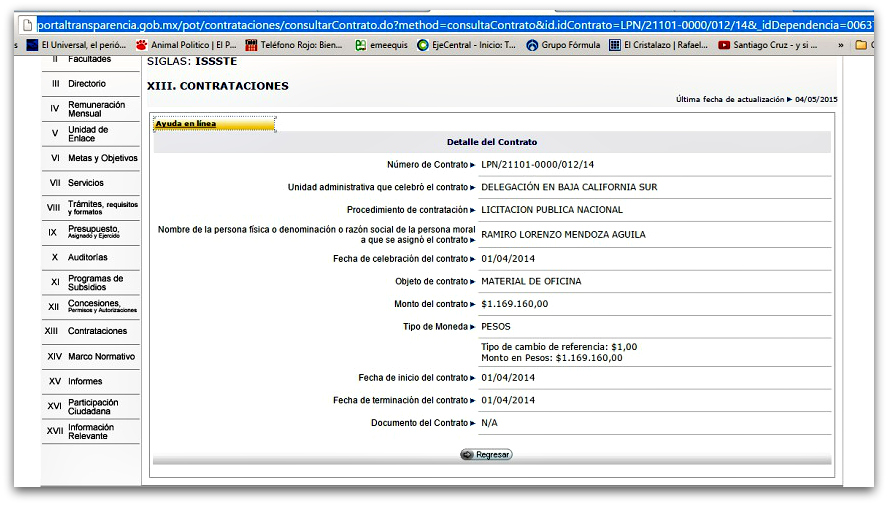The width and height of the screenshot is (888, 505).
Task: Select Directorio in the sidebar menu
Action: coord(86,84)
